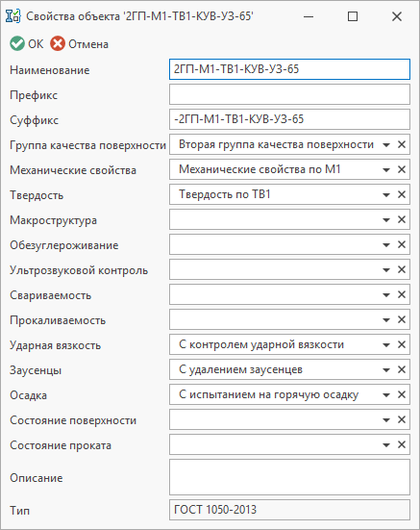Clear the Механические свойства field with X
Image resolution: width=420 pixels, height=530 pixels.
402,169
